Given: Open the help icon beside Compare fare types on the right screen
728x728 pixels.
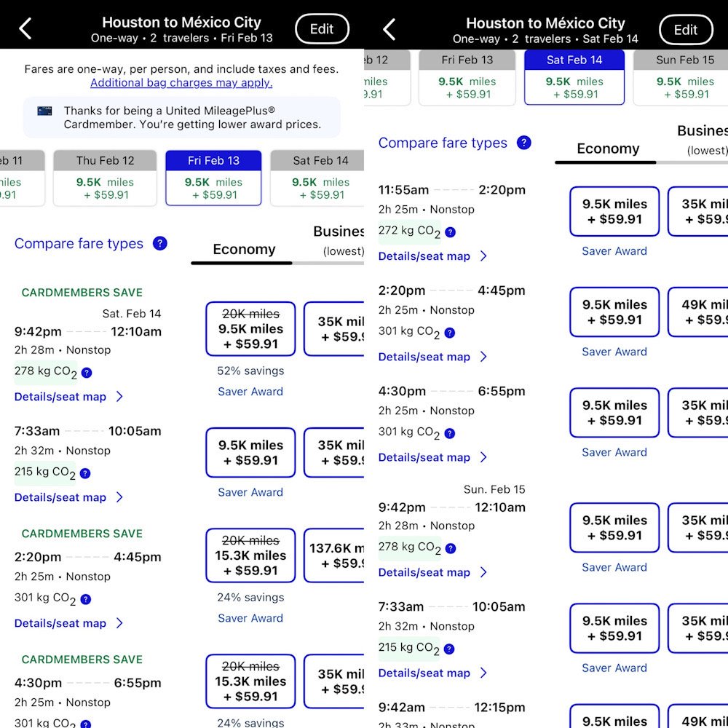Looking at the screenshot, I should [x=524, y=143].
